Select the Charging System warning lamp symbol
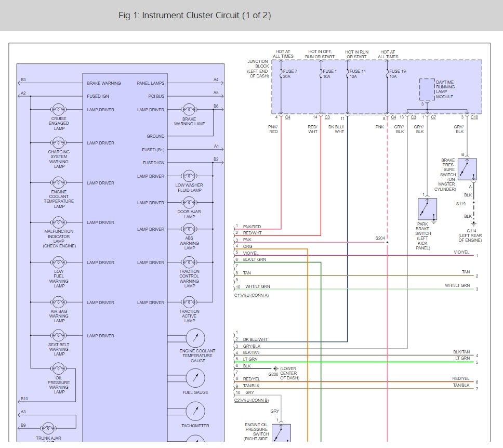Screen dimensions: 503x448 point(58,143)
